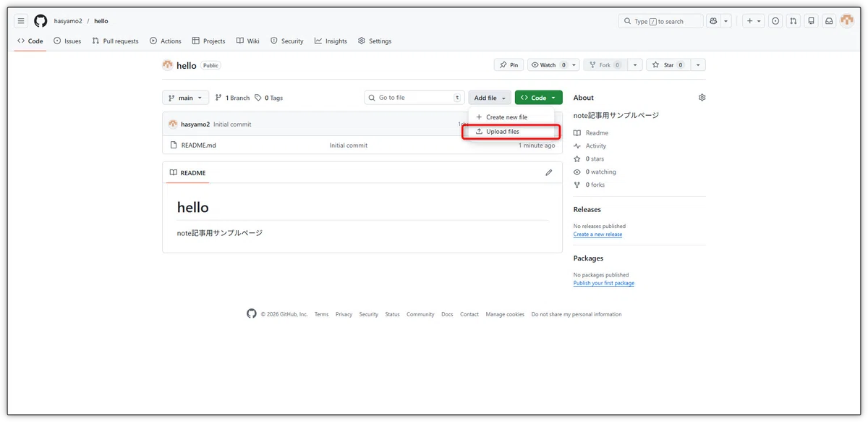Open the Activity link in About
868x422 pixels.
click(x=590, y=146)
